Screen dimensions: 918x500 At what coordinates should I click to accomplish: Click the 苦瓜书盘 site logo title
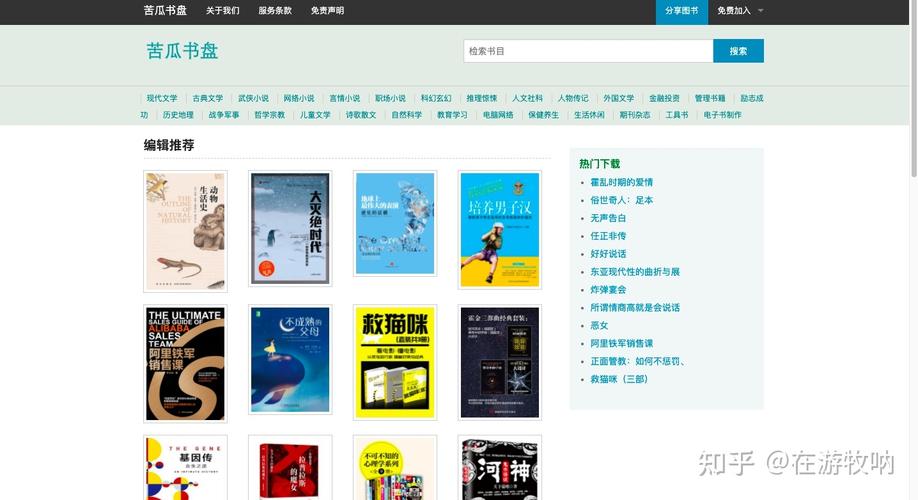point(182,51)
